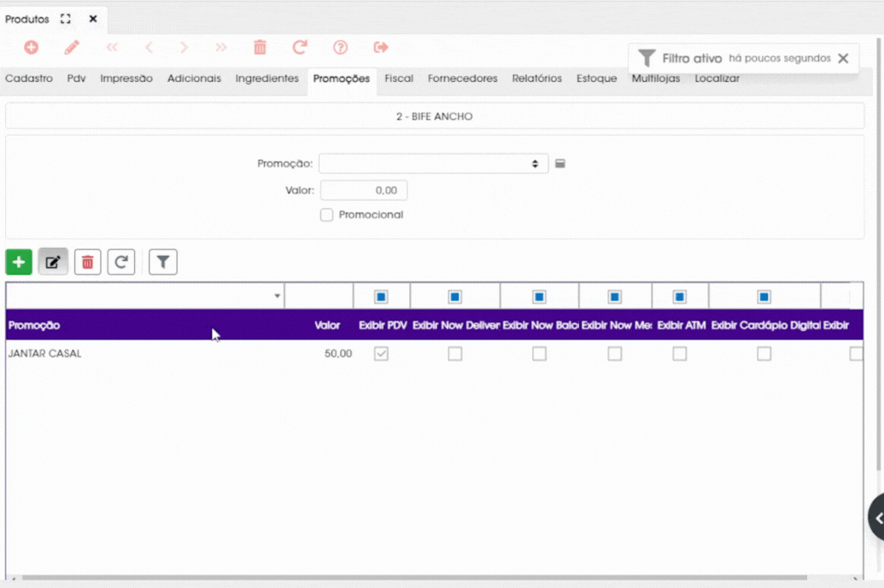Toggle the Promocional checkbox
This screenshot has width=884, height=588.
coord(326,214)
